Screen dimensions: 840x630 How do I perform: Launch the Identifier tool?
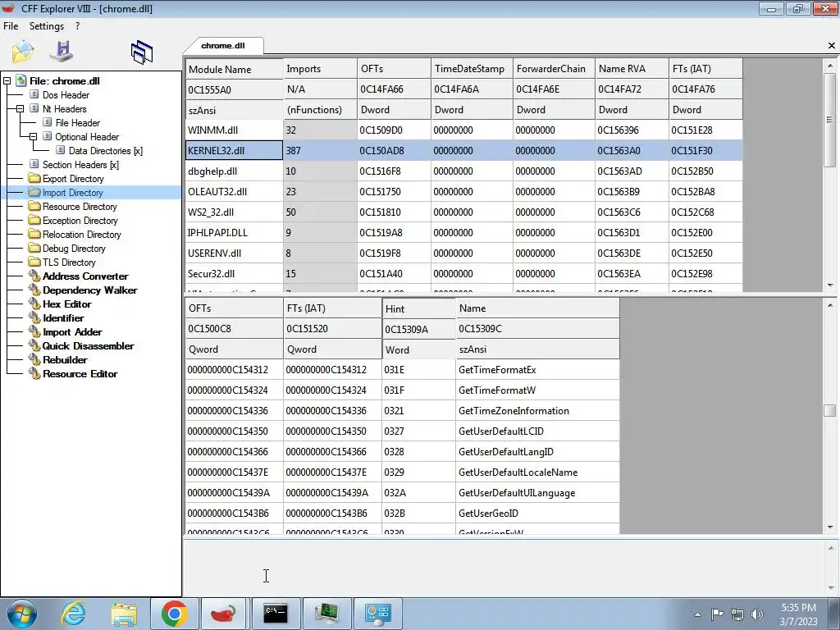[x=63, y=317]
